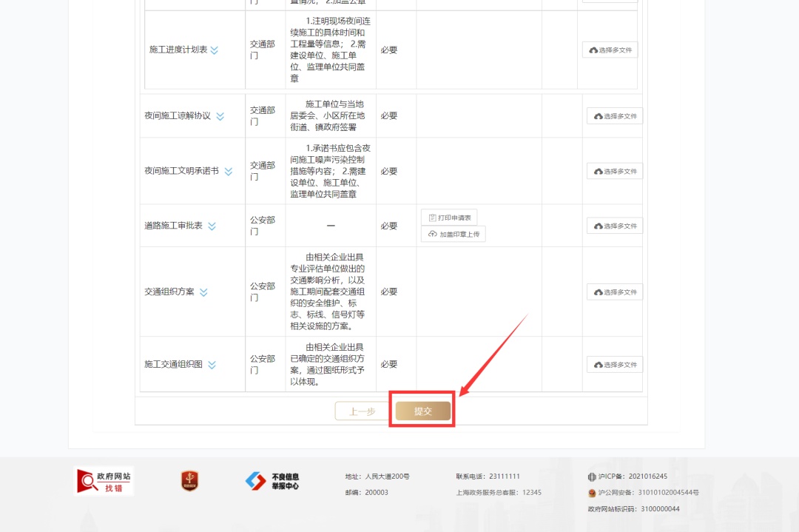Choose multiple files for 夜间施工谅解协议
The height and width of the screenshot is (532, 799).
tap(615, 116)
